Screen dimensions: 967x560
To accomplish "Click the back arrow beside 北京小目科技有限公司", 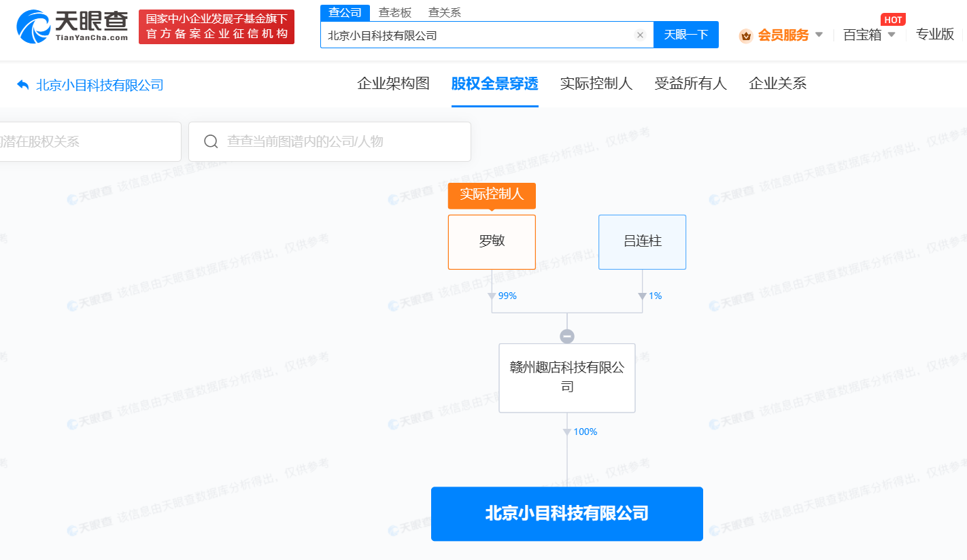I will click(x=22, y=85).
